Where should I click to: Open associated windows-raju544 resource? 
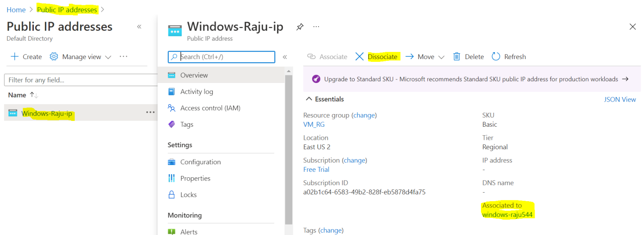508,215
